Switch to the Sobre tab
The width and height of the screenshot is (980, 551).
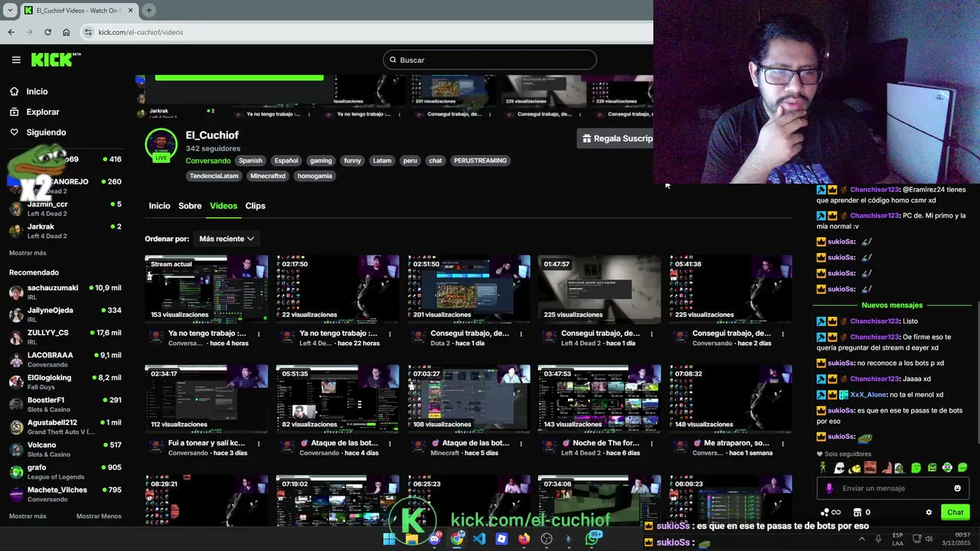pos(190,206)
